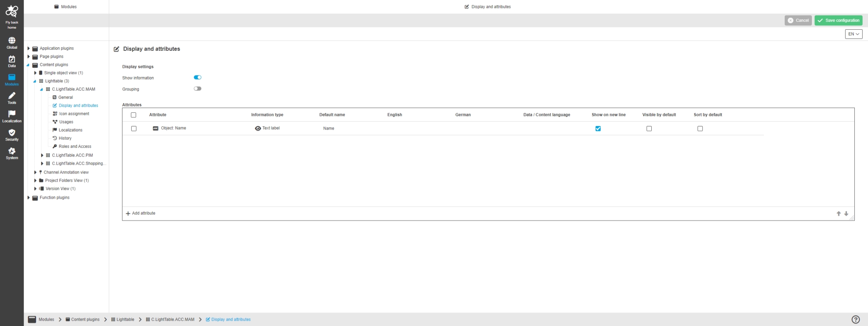The image size is (868, 326).
Task: Collapse the C.LightTable.ACC.MAM node
Action: [41, 89]
